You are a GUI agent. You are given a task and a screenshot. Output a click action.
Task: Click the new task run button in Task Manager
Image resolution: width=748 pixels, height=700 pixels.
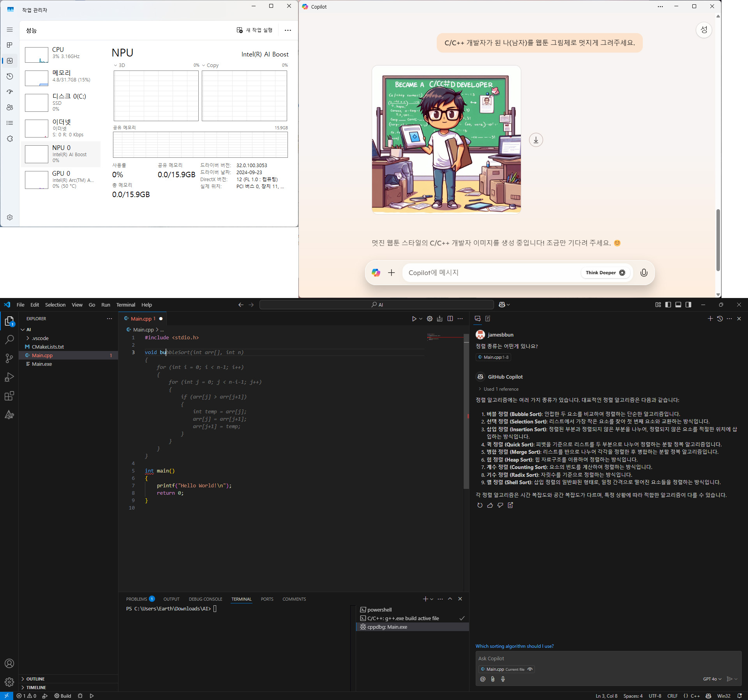tap(254, 30)
